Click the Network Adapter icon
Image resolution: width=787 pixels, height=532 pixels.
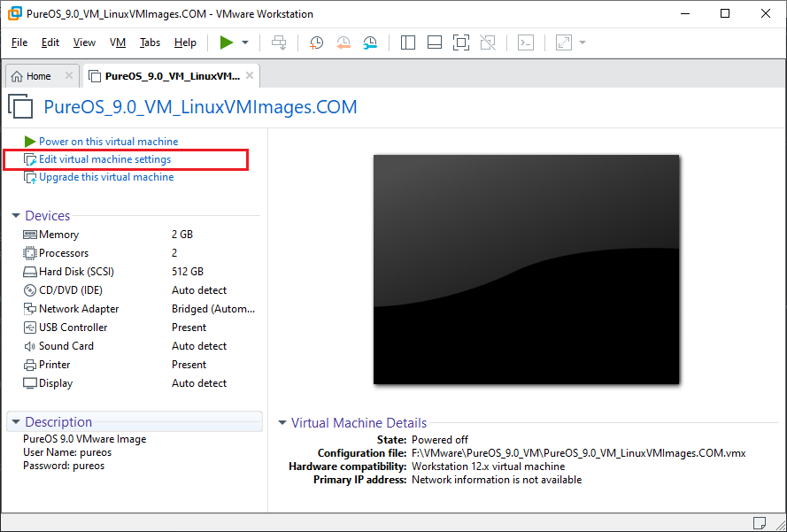pyautogui.click(x=30, y=309)
